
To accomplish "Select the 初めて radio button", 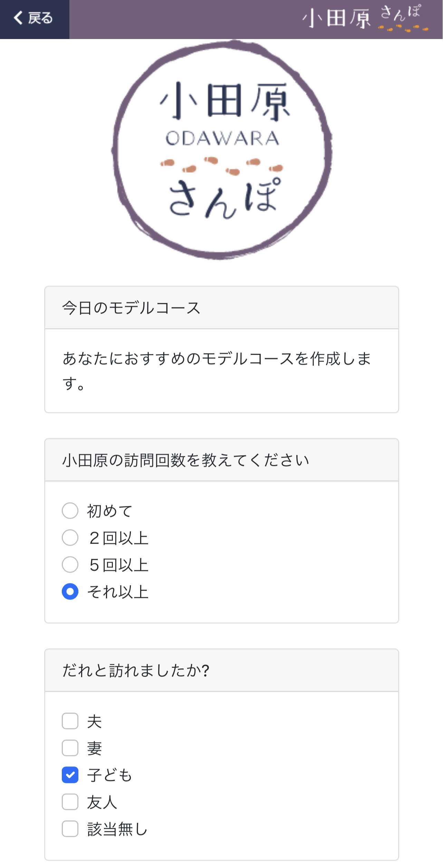I will click(x=70, y=511).
